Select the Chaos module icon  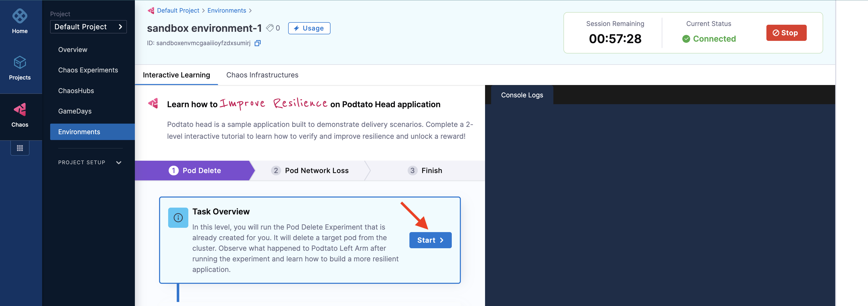tap(20, 110)
